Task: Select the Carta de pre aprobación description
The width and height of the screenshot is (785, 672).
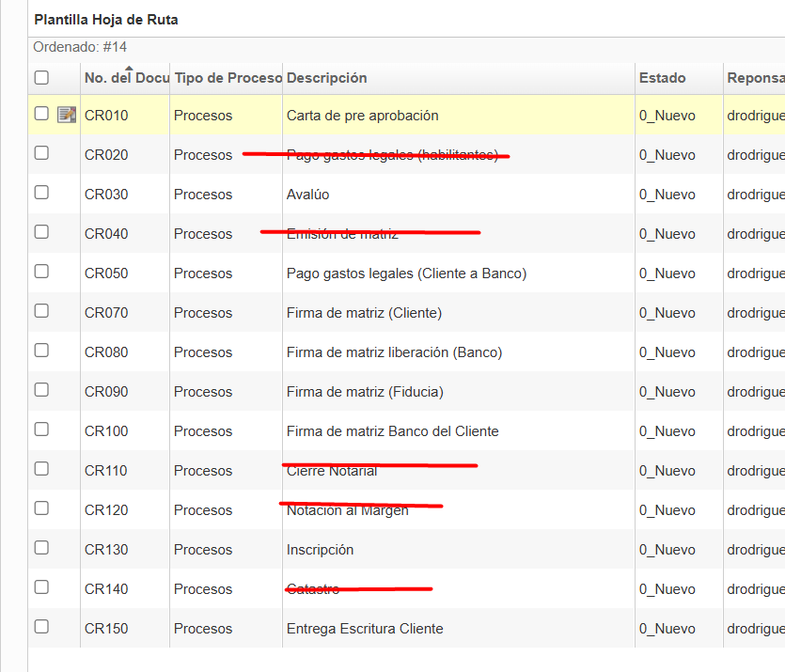Action: click(x=363, y=116)
